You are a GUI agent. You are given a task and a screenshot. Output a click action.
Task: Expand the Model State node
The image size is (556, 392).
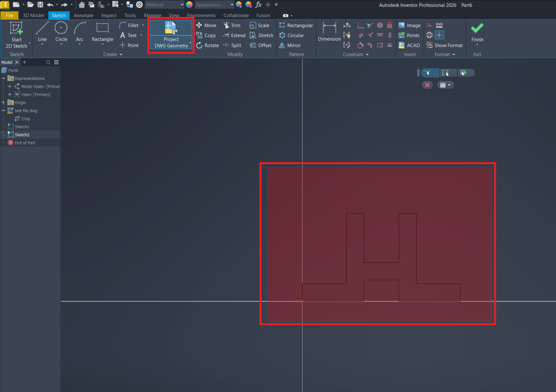tap(10, 87)
